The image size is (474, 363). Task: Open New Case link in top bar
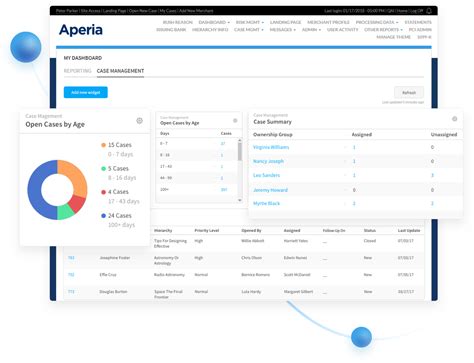[x=143, y=11]
